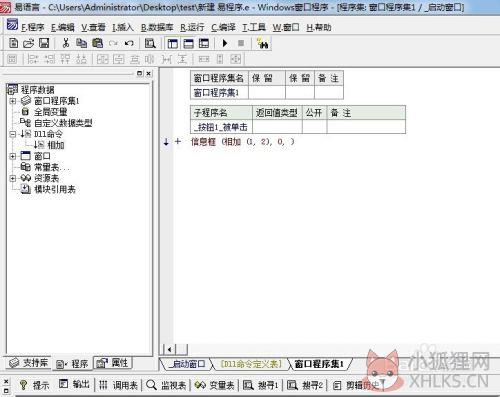Image resolution: width=500 pixels, height=397 pixels.
Task: Toggle the combined panels layout icon
Action: click(x=204, y=43)
